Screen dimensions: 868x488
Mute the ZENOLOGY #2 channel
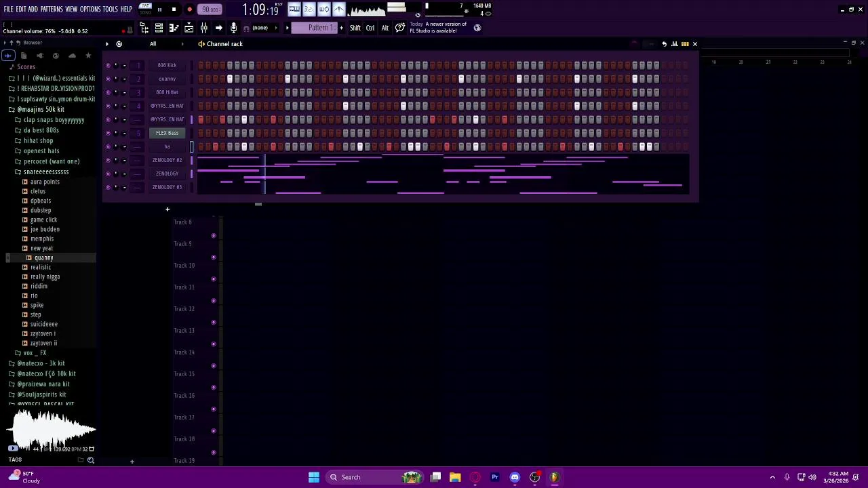point(108,160)
